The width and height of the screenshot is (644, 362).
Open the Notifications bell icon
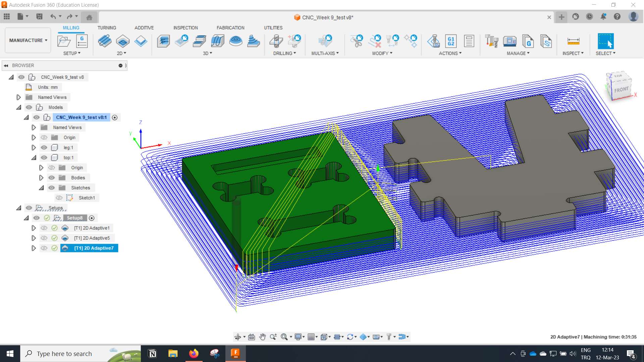pyautogui.click(x=603, y=16)
